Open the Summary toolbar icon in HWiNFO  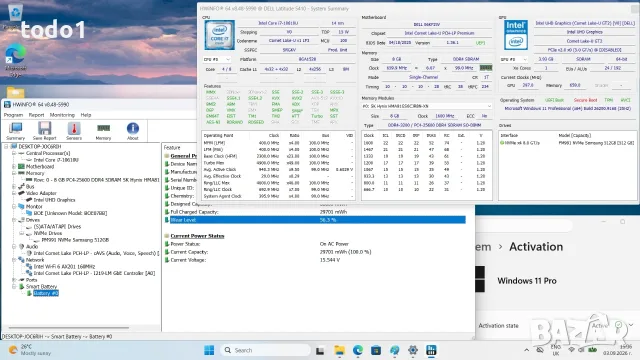tap(16, 131)
